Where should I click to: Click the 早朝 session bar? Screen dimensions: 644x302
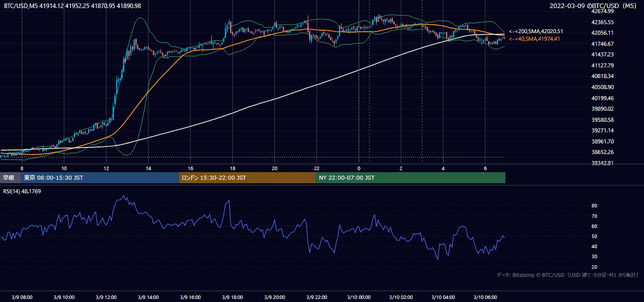[x=11, y=178]
